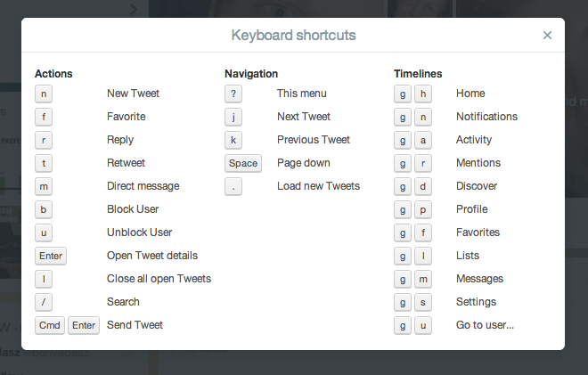Click the 'p' key in the Profile row
Viewport: 588px width, 375px height.
(423, 209)
